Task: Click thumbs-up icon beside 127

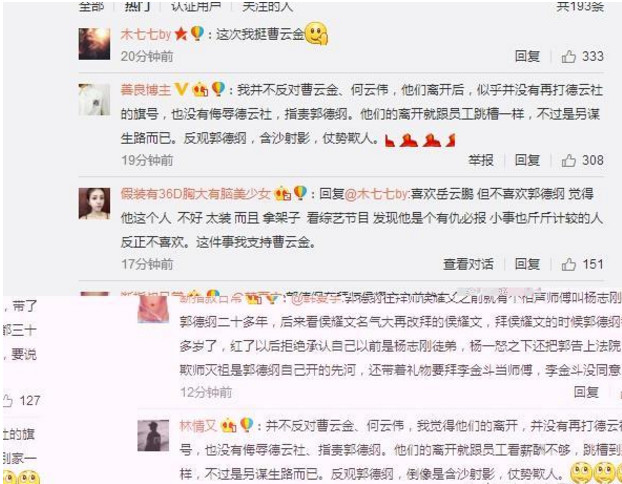Action: [8, 401]
